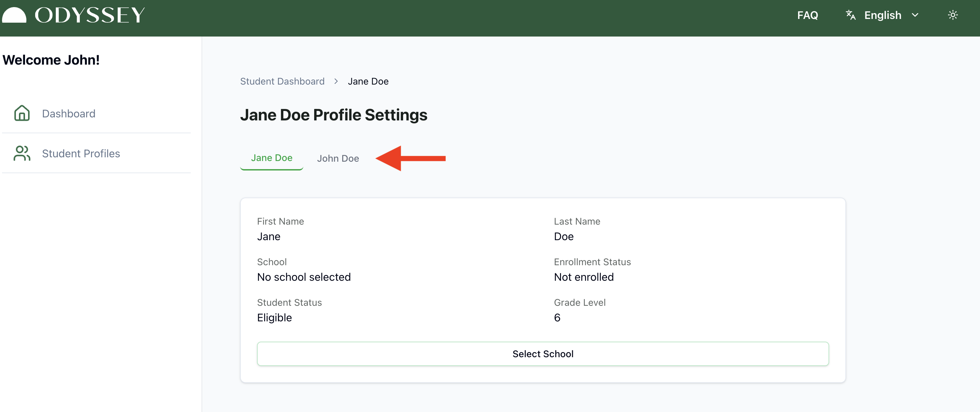
Task: Switch to the John Doe tab
Action: tap(338, 158)
